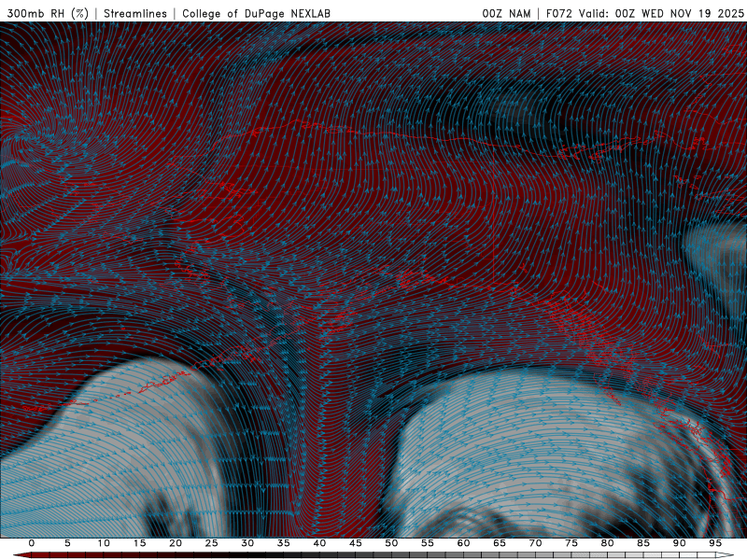This screenshot has height=560, width=747.
Task: Select the lone "5" on the color scale
Action: 67,543
